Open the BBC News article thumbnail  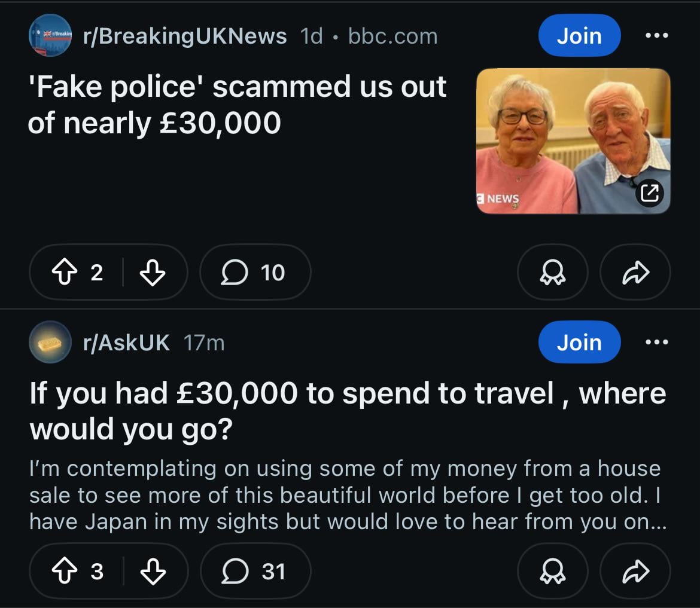click(x=573, y=141)
